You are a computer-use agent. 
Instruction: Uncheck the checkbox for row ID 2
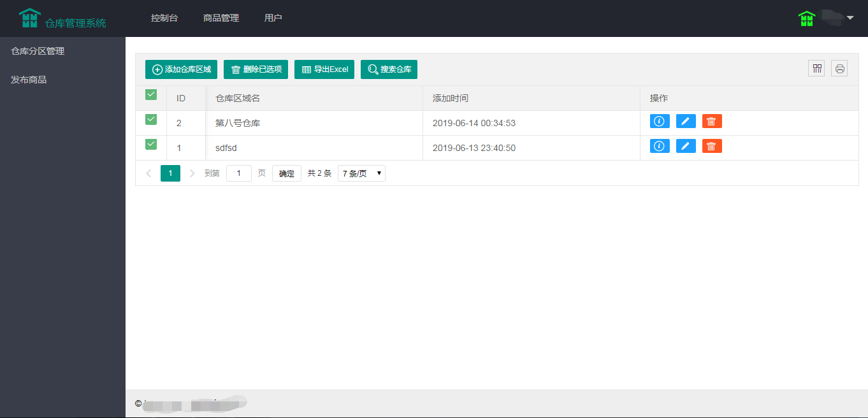151,119
